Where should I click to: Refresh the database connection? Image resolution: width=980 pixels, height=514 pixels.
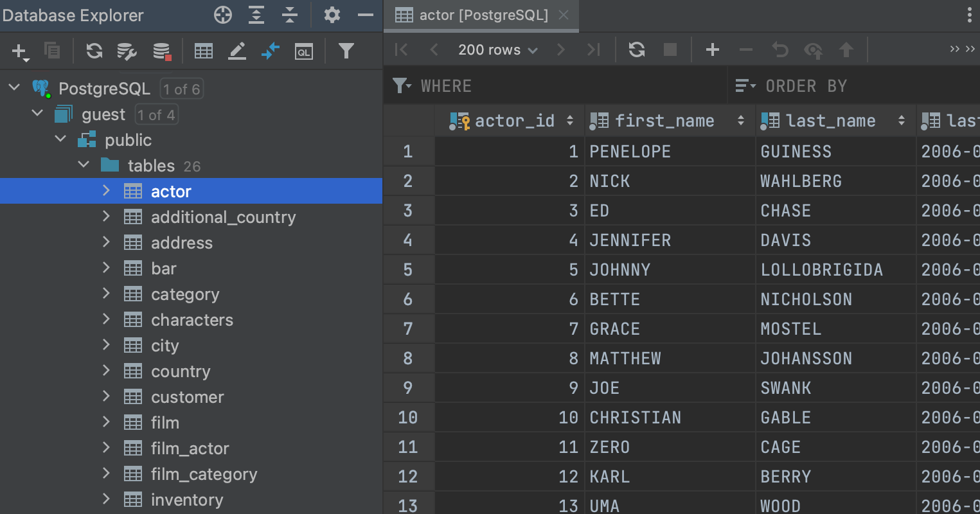tap(94, 50)
